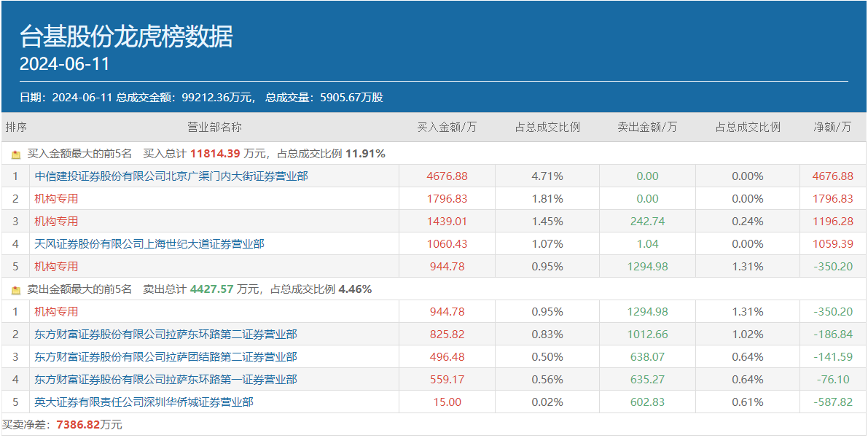This screenshot has height=438, width=868.
Task: Open 东方财富证券拉萨团结路第二证券营业部 link
Action: click(x=165, y=357)
